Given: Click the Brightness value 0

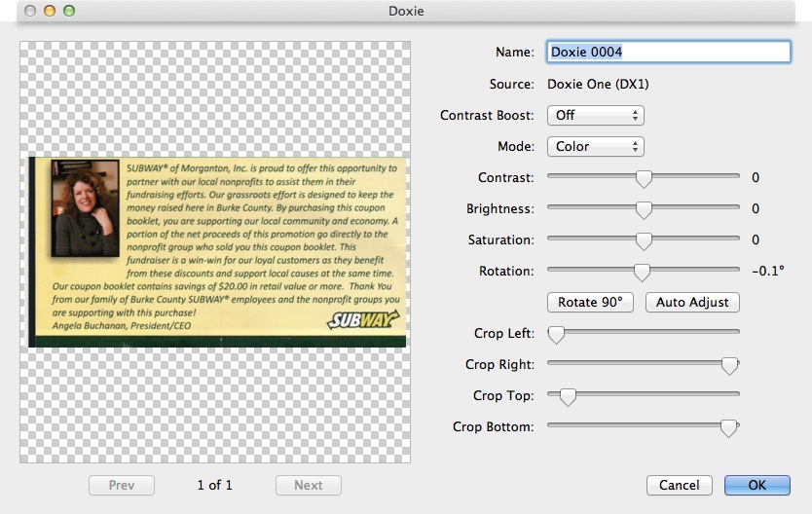Looking at the screenshot, I should [756, 208].
